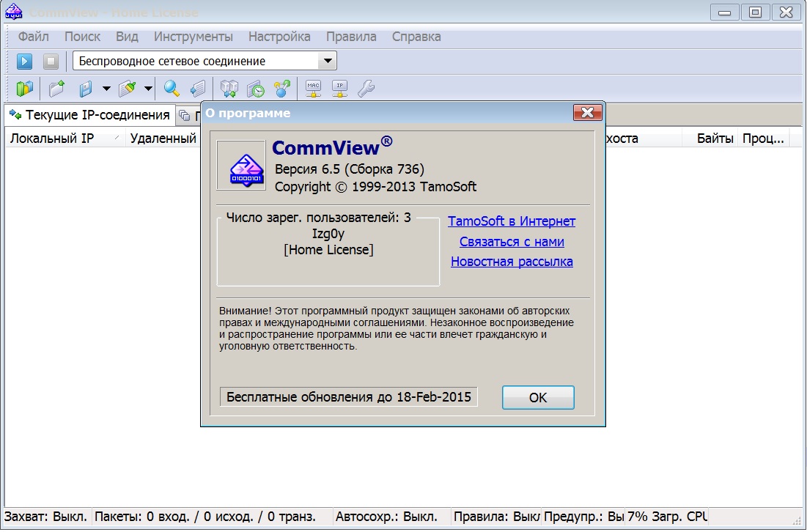Image resolution: width=807 pixels, height=532 pixels.
Task: Click the Предупр. status bar entry
Action: tap(583, 517)
